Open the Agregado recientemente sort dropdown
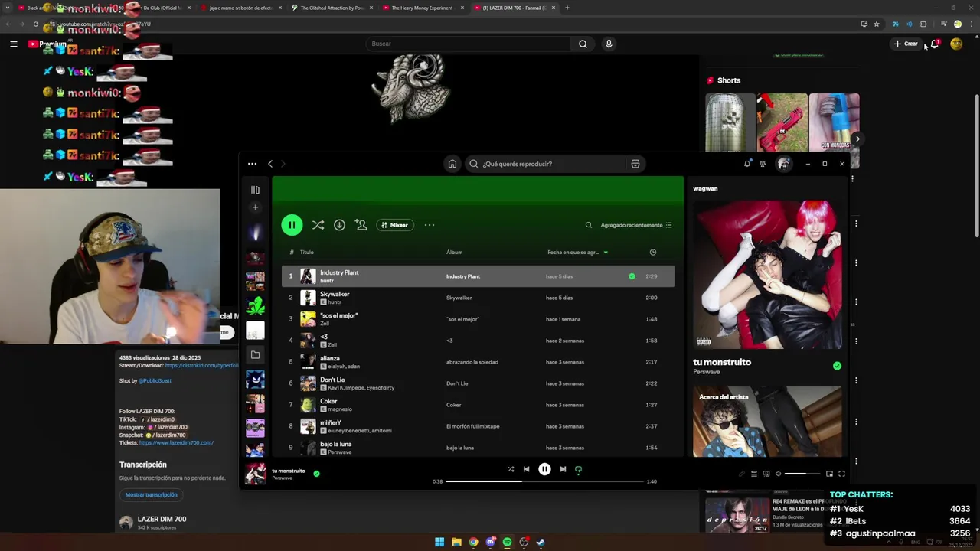 pos(636,225)
